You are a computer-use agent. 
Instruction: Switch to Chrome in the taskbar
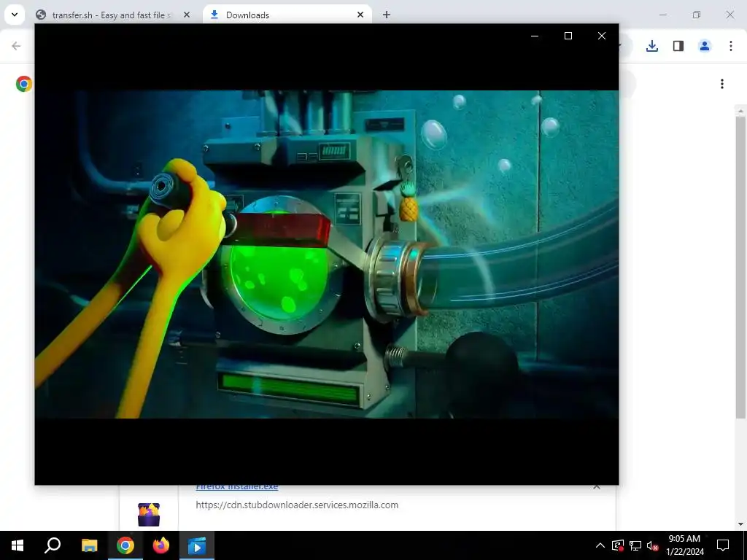[x=125, y=545]
